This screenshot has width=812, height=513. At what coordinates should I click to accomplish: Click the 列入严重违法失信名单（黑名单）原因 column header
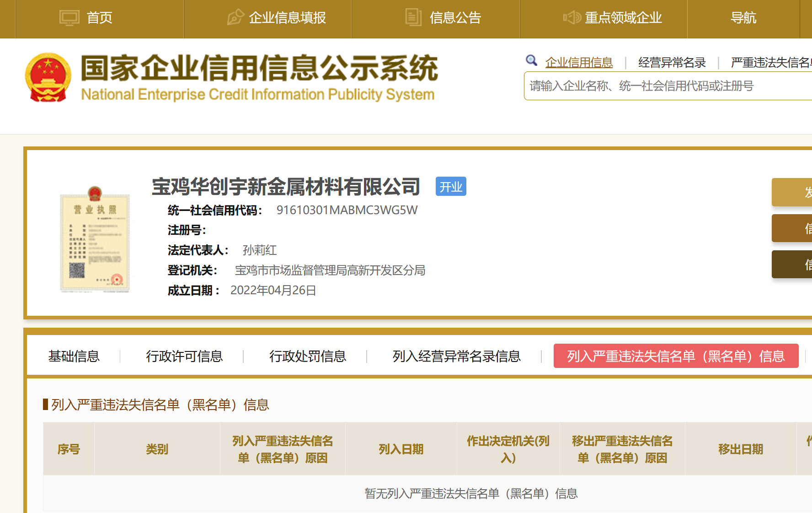click(x=283, y=449)
